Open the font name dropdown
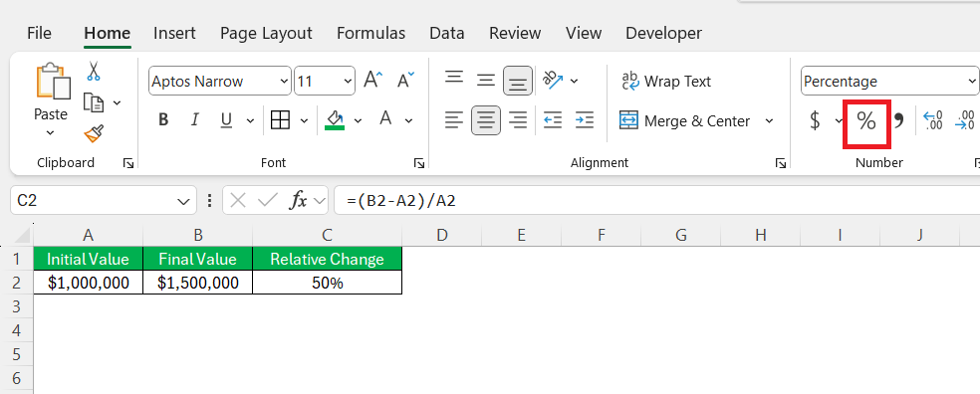980x394 pixels. pos(285,82)
